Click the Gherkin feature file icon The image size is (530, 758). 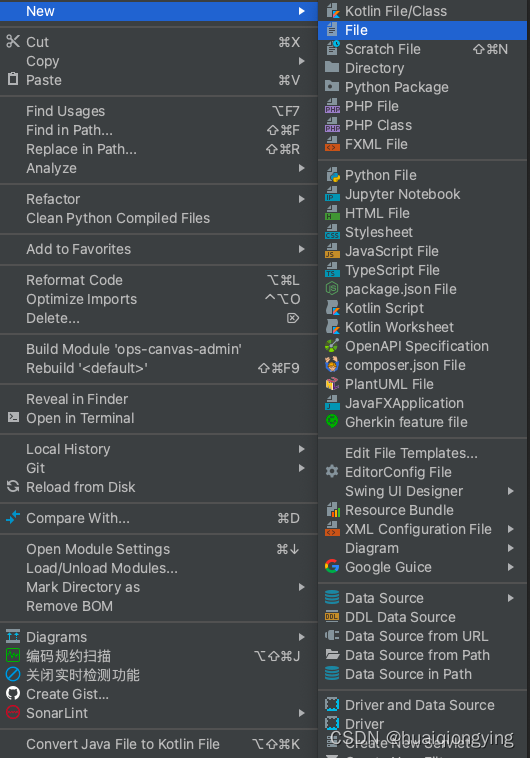click(332, 422)
